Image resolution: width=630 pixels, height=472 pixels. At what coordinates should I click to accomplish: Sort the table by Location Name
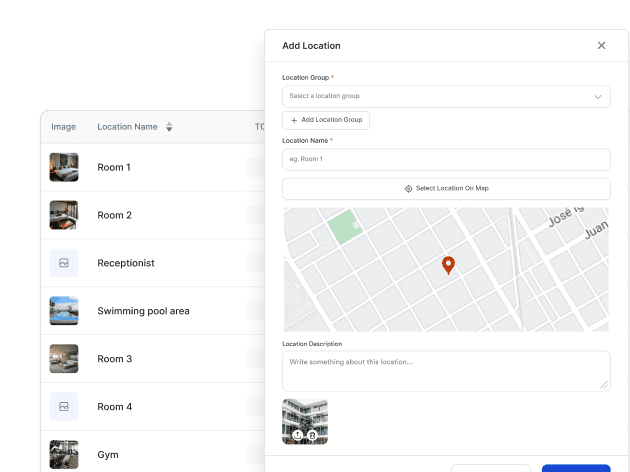169,127
